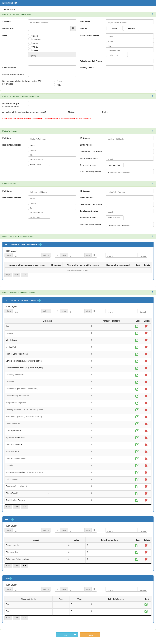
Task: Select Other race option
Action: click(x=30, y=50)
